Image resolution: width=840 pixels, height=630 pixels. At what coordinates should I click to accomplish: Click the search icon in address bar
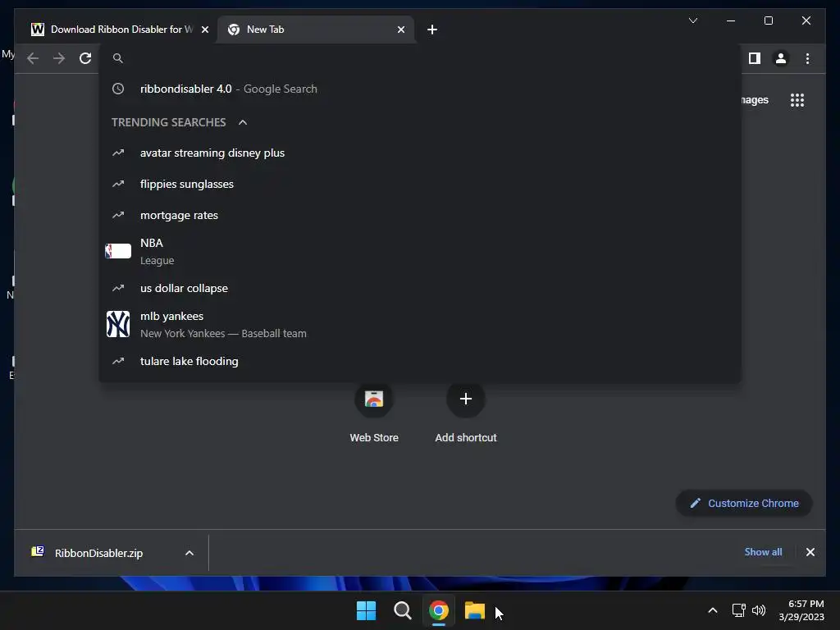tap(118, 58)
